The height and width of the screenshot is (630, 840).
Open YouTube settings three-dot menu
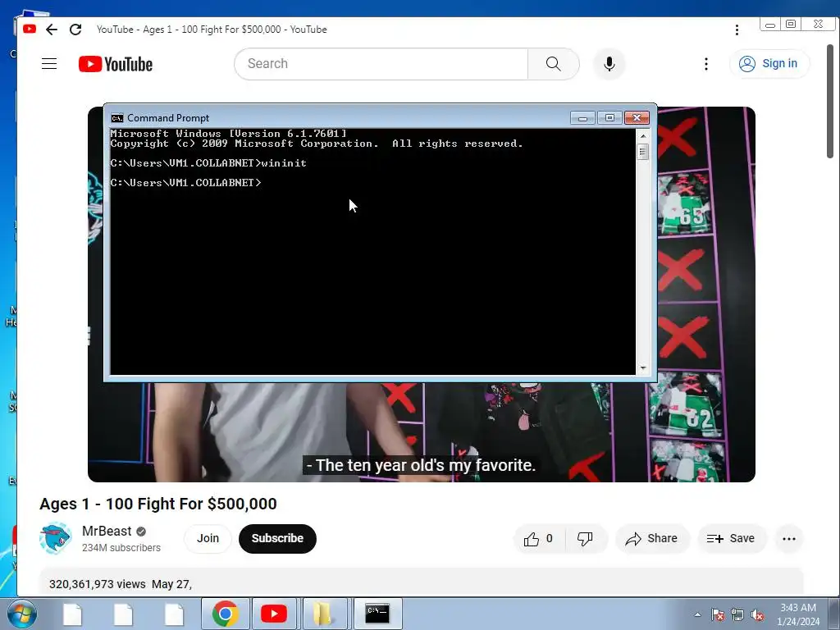(706, 64)
